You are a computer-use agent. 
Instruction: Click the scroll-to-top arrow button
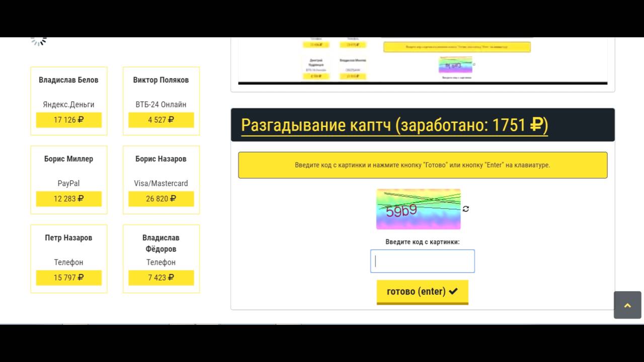(627, 305)
